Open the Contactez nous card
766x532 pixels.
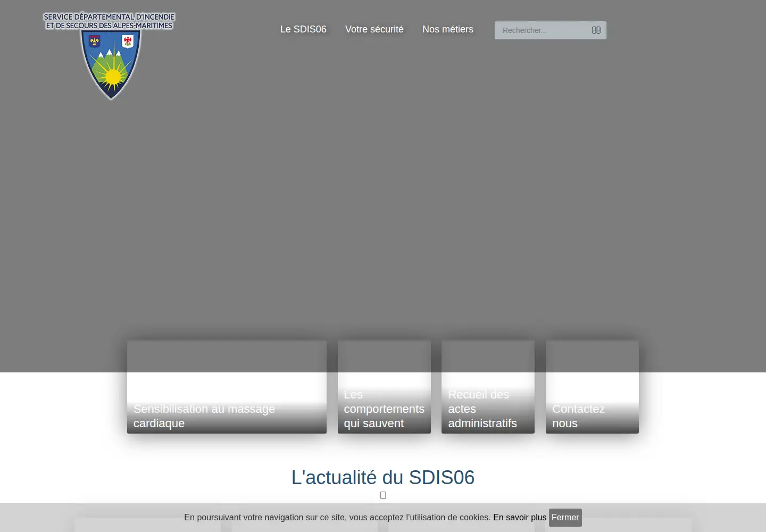[592, 387]
